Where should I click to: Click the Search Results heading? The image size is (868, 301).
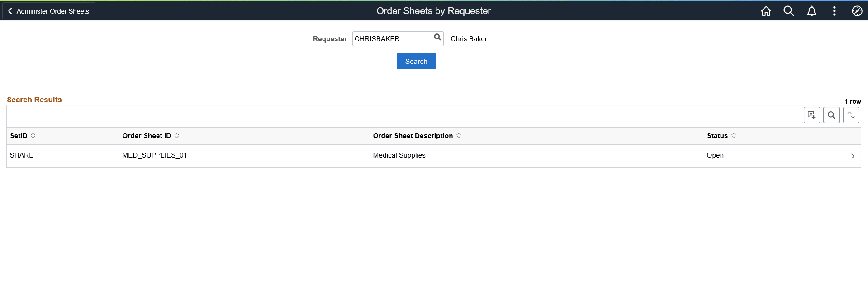(34, 100)
